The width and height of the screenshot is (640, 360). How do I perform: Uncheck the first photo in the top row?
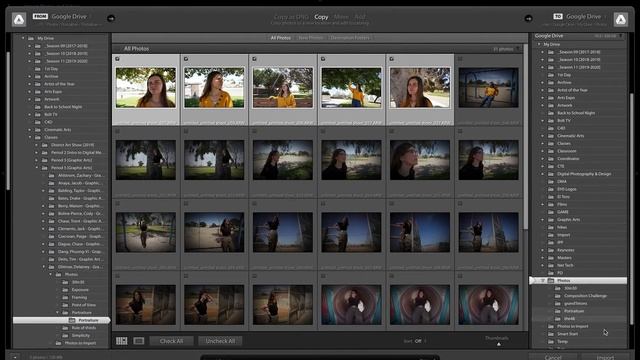click(x=117, y=59)
